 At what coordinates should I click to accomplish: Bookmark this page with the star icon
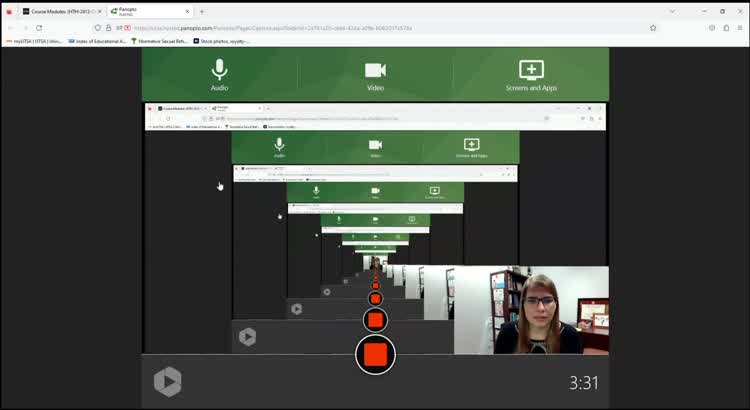653,28
